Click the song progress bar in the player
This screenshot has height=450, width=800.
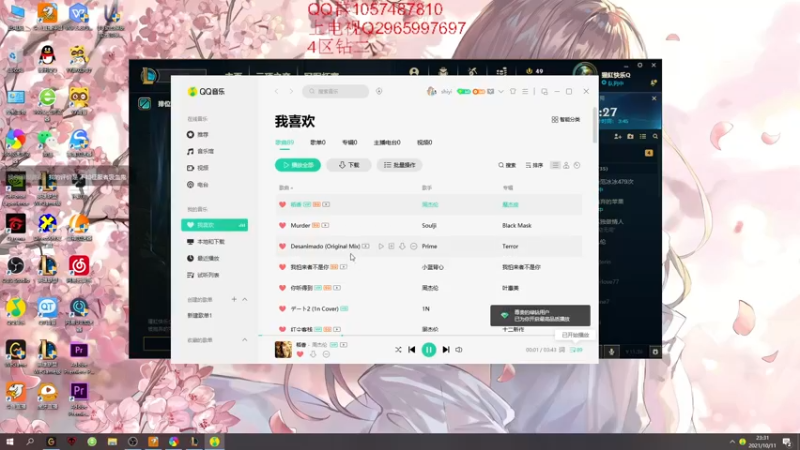coord(426,336)
